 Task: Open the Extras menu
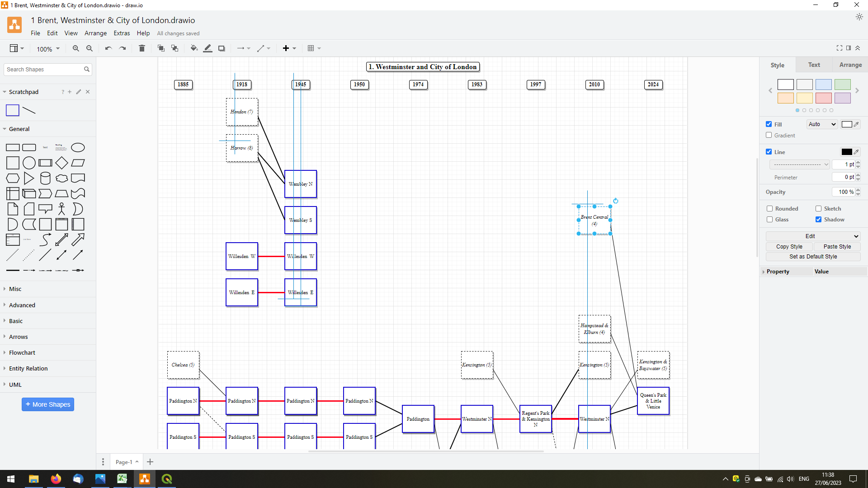point(122,33)
